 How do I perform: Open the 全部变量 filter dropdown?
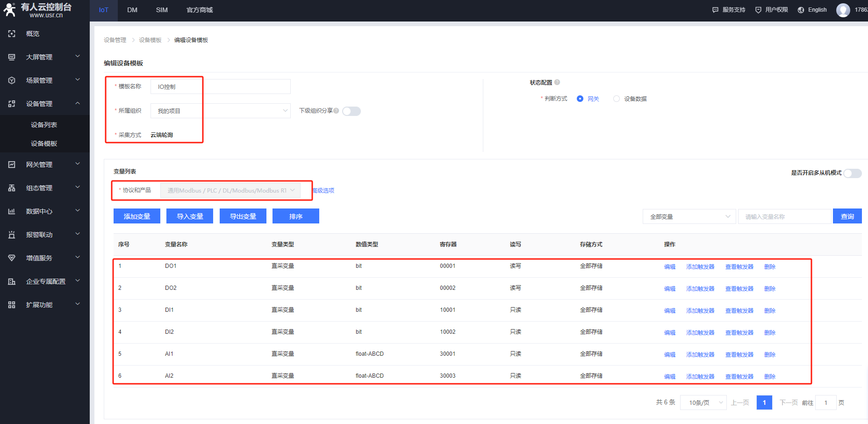click(x=689, y=216)
